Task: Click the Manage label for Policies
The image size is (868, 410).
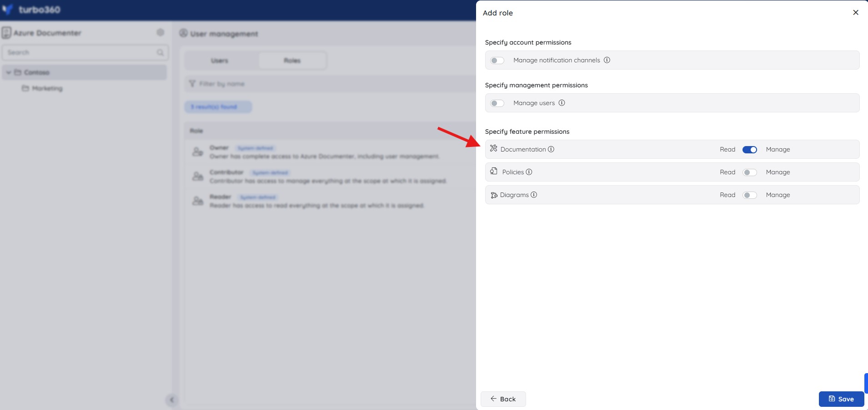Action: [x=778, y=172]
